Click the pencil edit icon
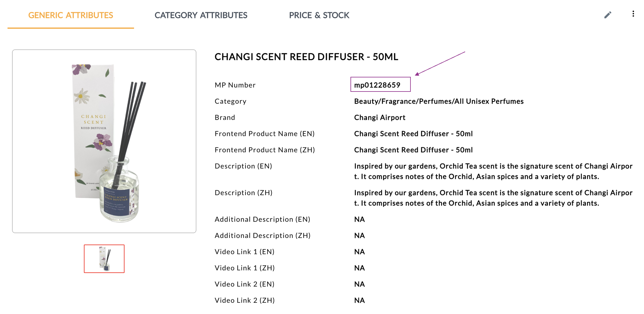Viewport: 644px width, 314px height. [x=608, y=15]
